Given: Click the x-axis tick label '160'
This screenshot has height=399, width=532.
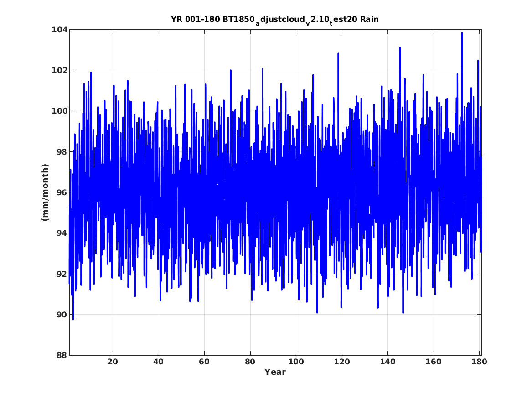Looking at the screenshot, I should pyautogui.click(x=433, y=362).
